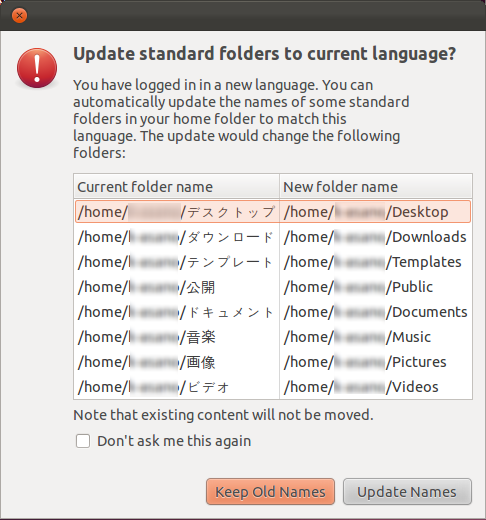Viewport: 486px width, 520px height.
Task: Close the dialog with the orange X button
Action: click(19, 16)
